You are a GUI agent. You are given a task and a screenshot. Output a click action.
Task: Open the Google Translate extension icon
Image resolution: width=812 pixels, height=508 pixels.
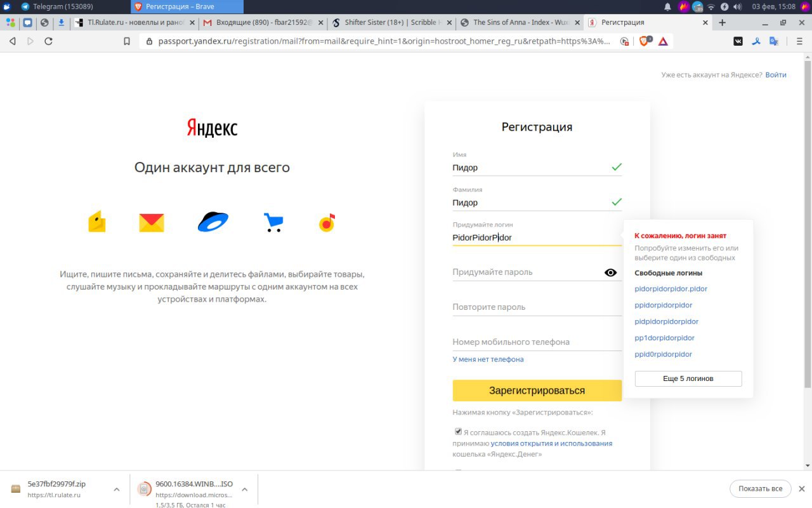click(774, 41)
